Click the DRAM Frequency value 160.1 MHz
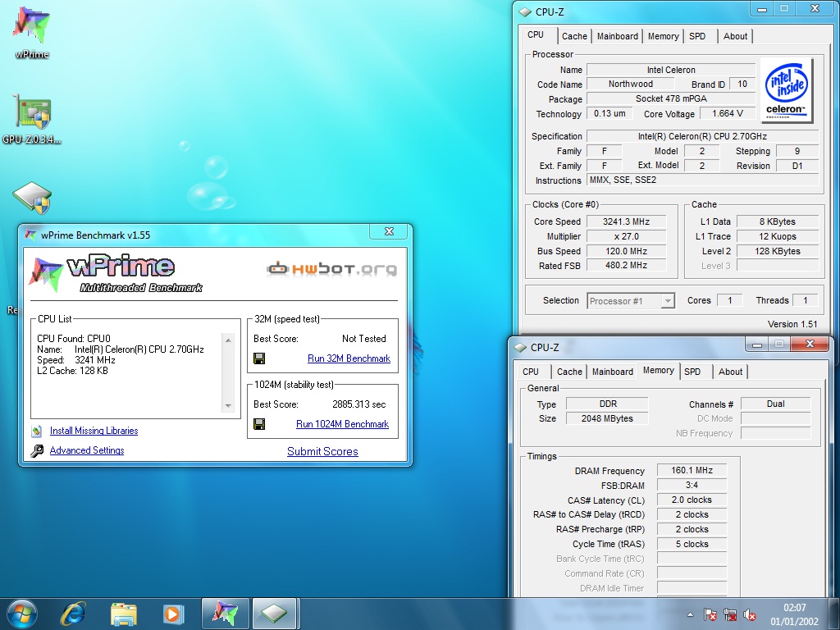This screenshot has height=630, width=840. 692,470
